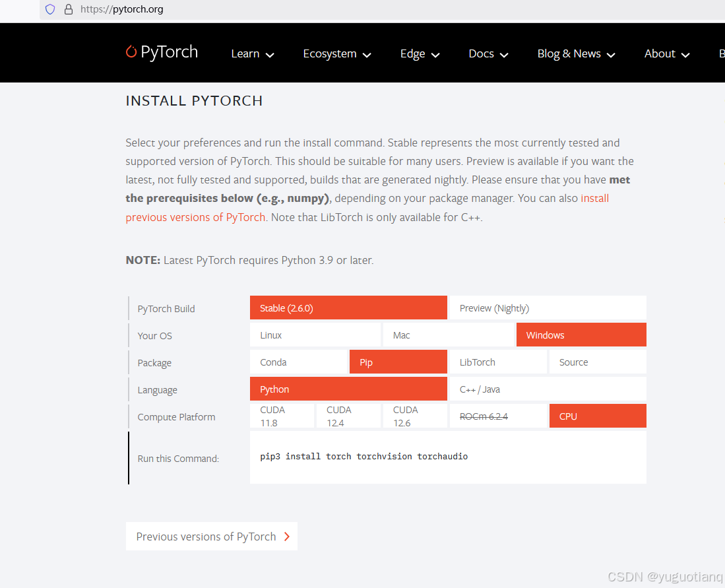This screenshot has height=588, width=725.
Task: Click the PyTorch flame logo icon
Action: (131, 51)
